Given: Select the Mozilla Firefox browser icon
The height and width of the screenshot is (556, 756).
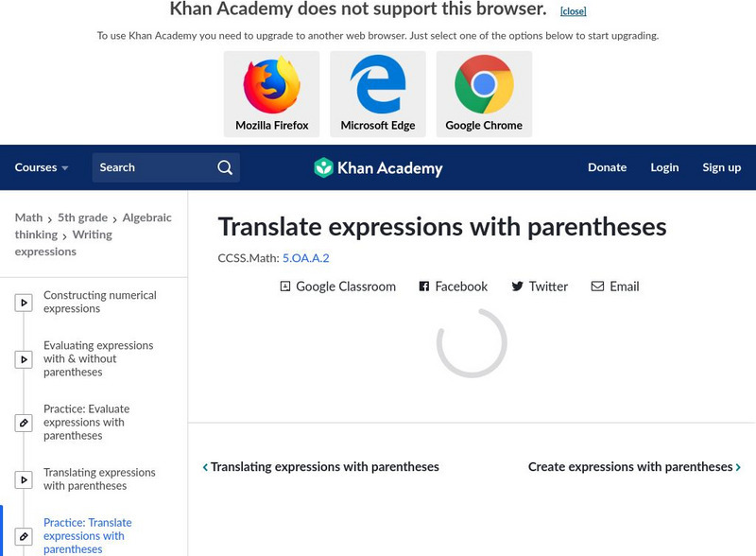Looking at the screenshot, I should 274,87.
